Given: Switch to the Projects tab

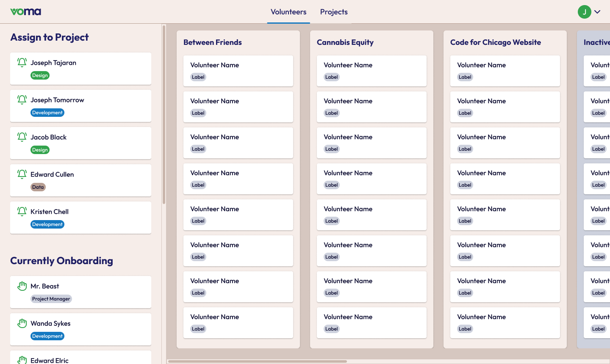Looking at the screenshot, I should [x=334, y=12].
